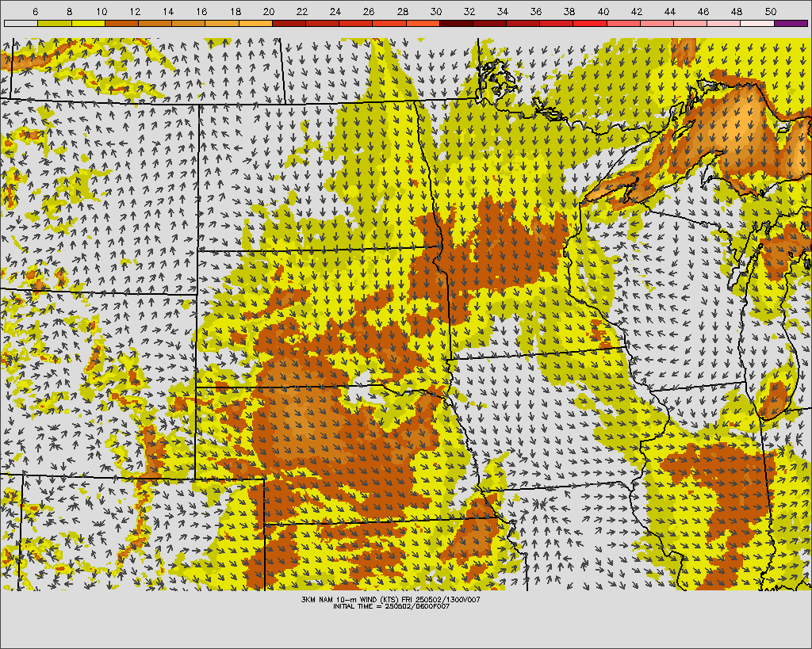Image resolution: width=812 pixels, height=649 pixels.
Task: Click the gray legend swatch below 6 knots
Action: (21, 23)
